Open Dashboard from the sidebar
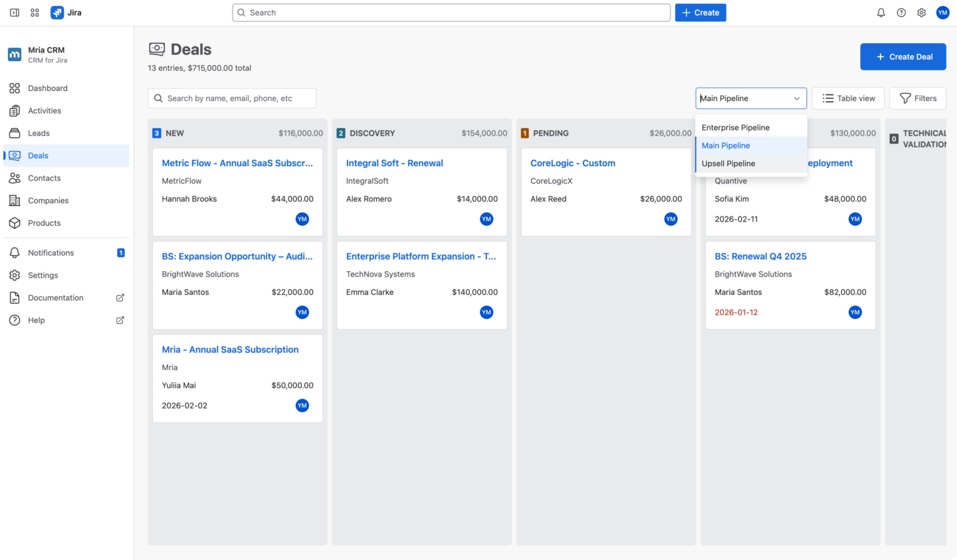 click(47, 88)
